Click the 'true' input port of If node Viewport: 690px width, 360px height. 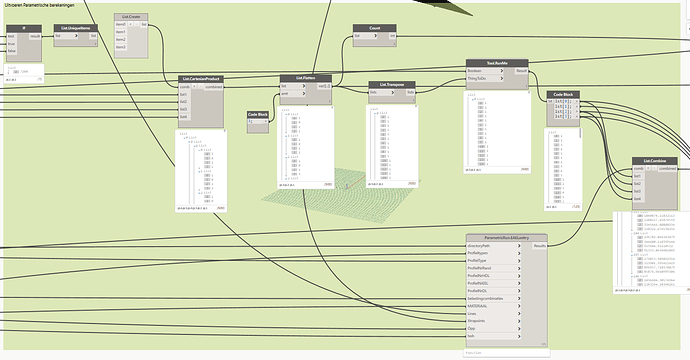click(12, 44)
